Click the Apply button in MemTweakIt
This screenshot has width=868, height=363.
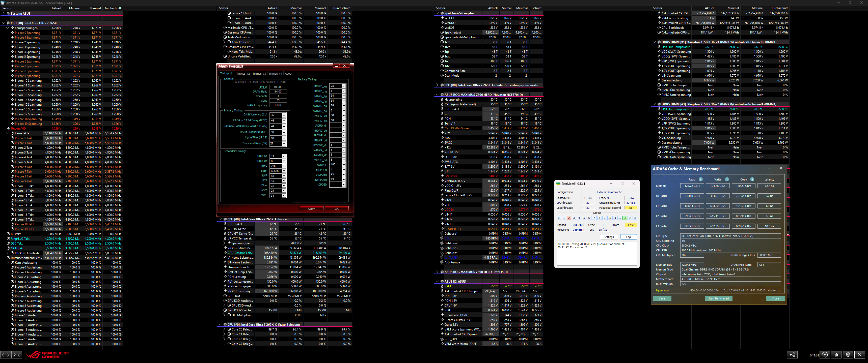311,209
